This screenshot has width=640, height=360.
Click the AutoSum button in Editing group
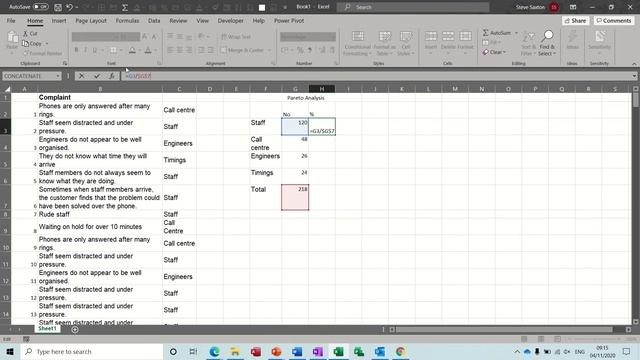click(497, 33)
